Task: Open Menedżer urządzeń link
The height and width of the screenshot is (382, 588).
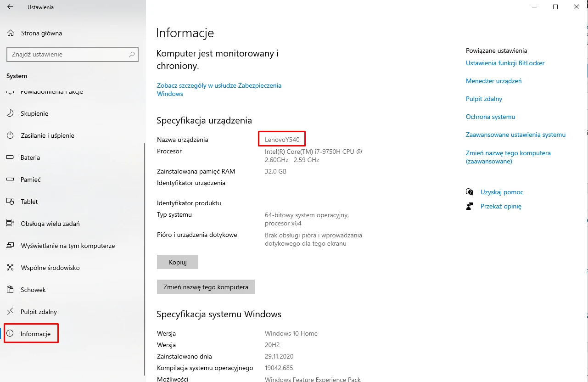Action: coord(493,81)
